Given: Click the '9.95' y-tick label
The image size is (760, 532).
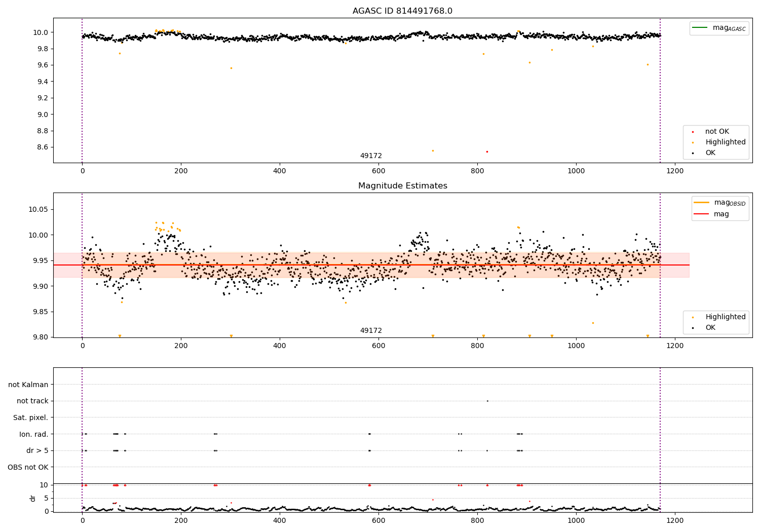Looking at the screenshot, I should pyautogui.click(x=41, y=261).
